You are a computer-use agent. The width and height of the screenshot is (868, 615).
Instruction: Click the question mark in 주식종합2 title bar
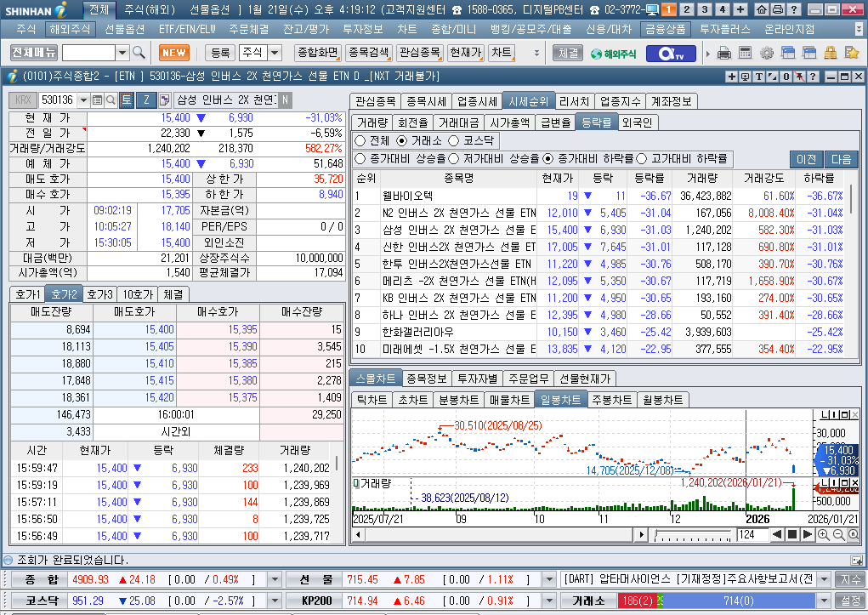[x=813, y=77]
